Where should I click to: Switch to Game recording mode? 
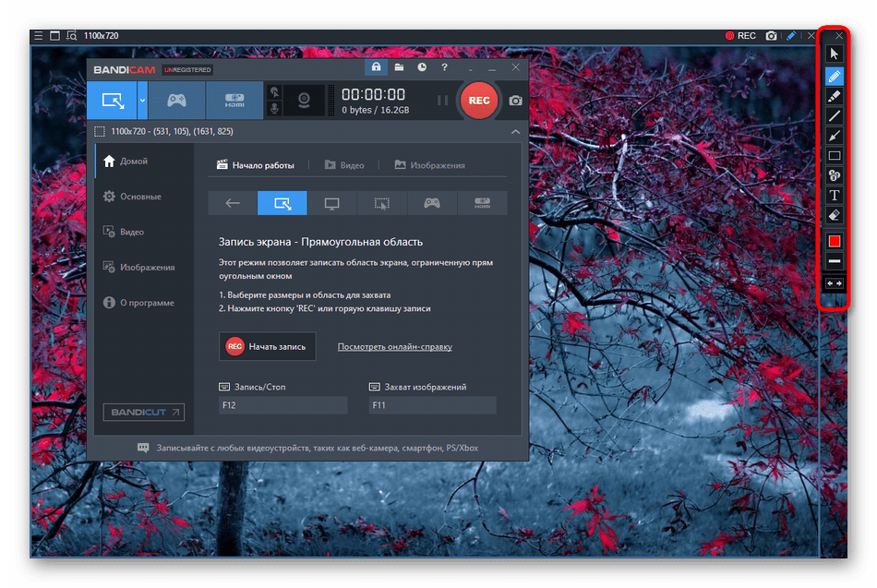176,100
